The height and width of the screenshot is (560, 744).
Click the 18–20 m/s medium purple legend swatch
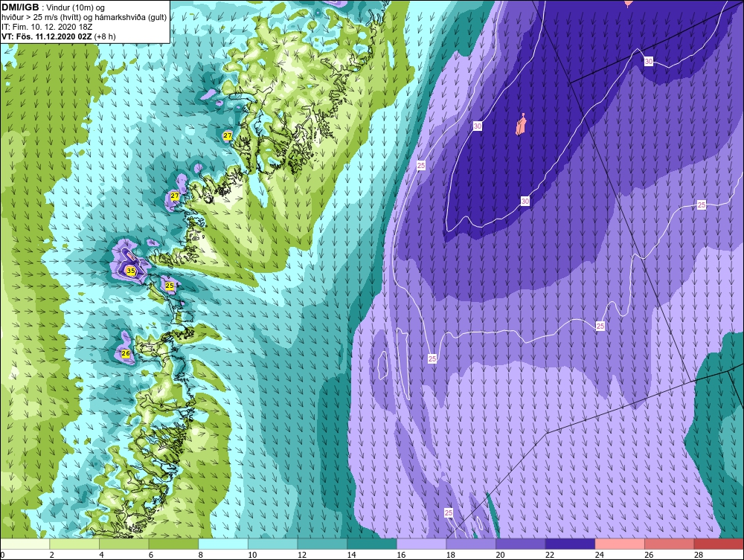pos(471,544)
